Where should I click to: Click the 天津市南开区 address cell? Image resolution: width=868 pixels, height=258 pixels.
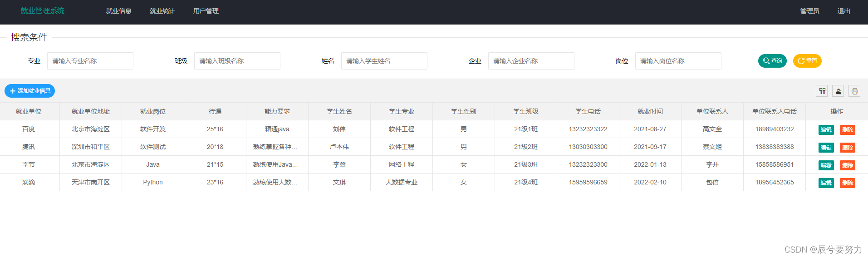tap(91, 182)
